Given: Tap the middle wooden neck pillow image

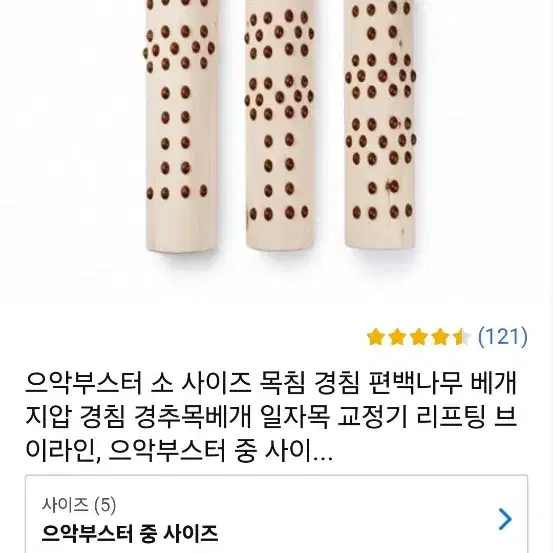Looking at the screenshot, I should [280, 123].
